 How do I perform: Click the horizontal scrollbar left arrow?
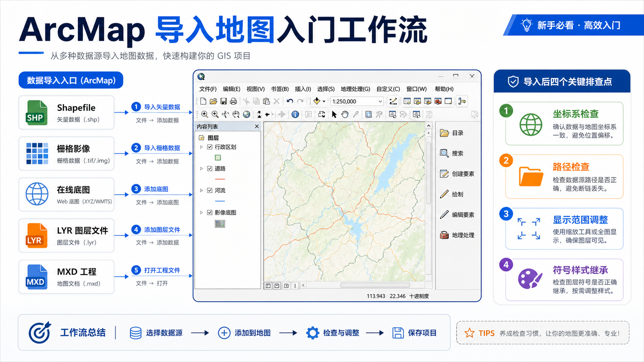304,285
